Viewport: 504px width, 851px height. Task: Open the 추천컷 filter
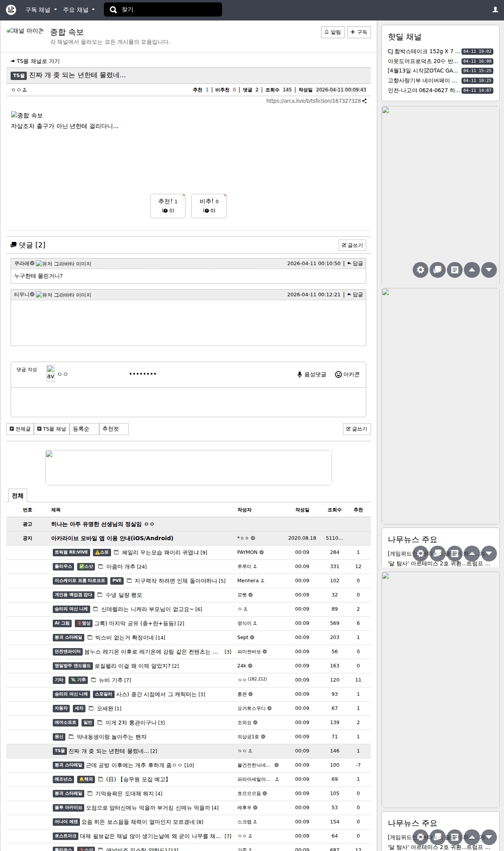point(114,429)
